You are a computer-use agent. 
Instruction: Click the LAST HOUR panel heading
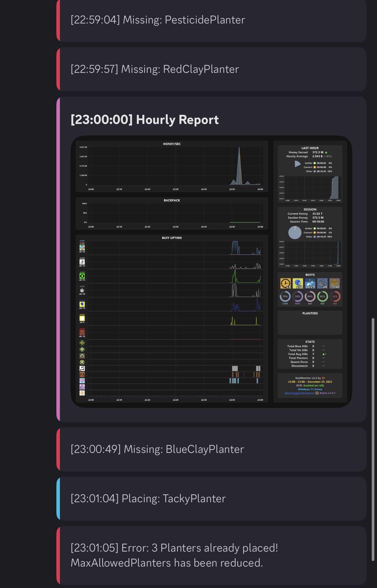click(x=310, y=148)
